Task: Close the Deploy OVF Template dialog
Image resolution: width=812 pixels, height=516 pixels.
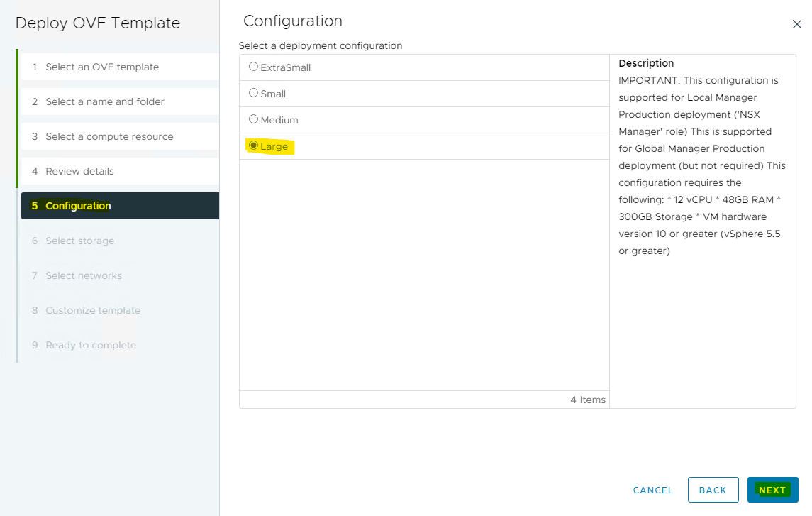Action: click(x=796, y=24)
